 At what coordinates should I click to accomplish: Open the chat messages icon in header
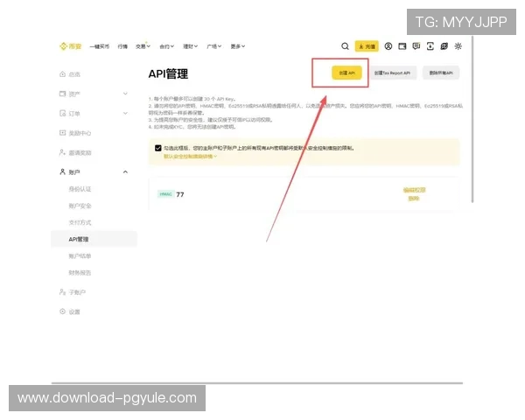coord(416,46)
